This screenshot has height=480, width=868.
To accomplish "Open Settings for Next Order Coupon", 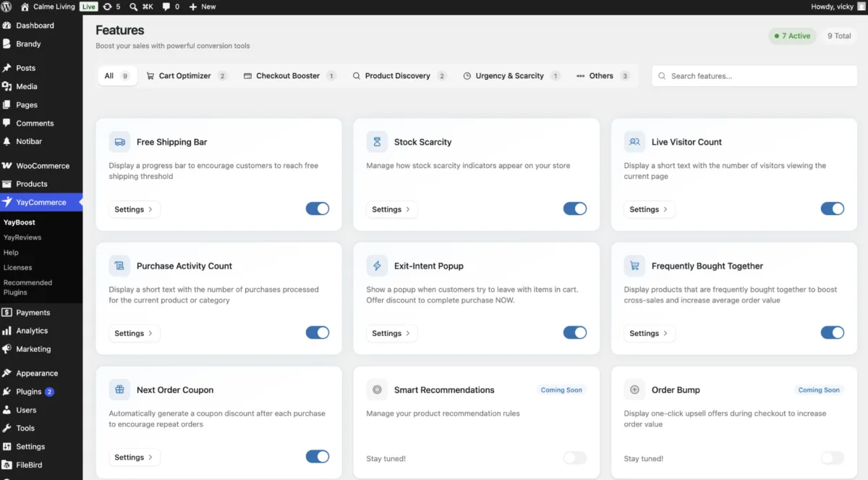I will (135, 457).
